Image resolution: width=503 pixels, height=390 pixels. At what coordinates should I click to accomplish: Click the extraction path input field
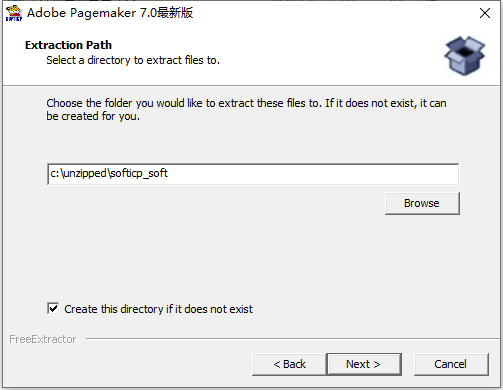[253, 174]
